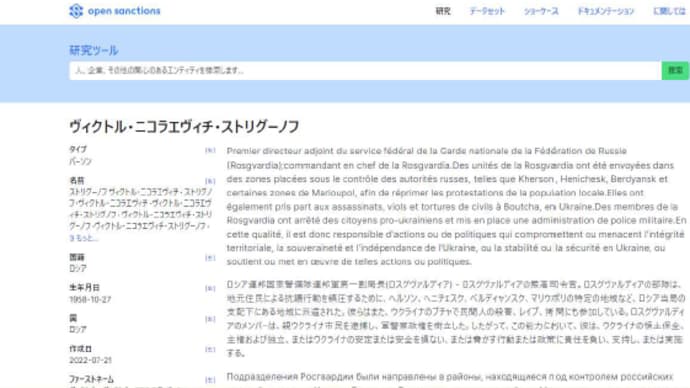Image resolution: width=690 pixels, height=388 pixels.
Task: Click the reference marker beside 名前
Action: tap(210, 181)
